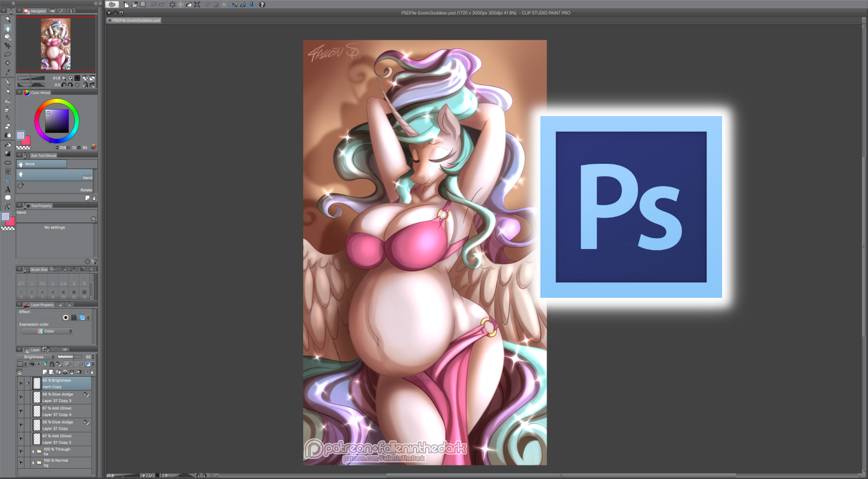Select the mark Copy layer
This screenshot has height=479, width=868.
click(61, 384)
